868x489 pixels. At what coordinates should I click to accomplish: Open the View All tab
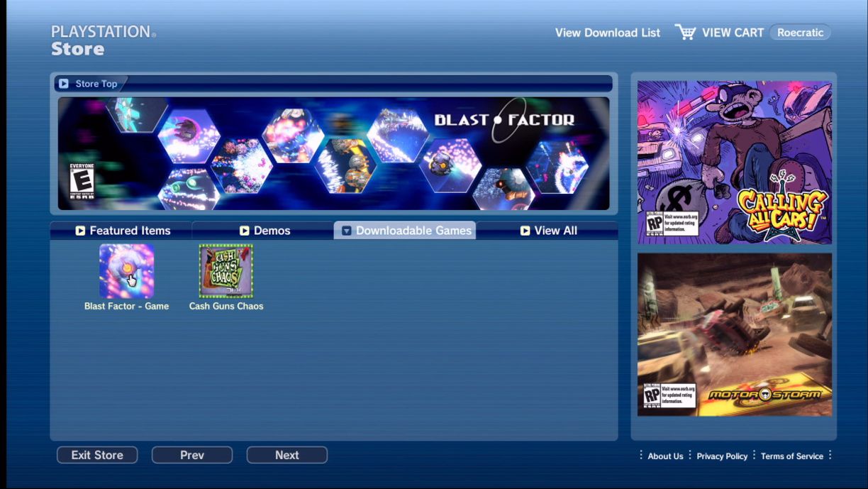click(547, 231)
